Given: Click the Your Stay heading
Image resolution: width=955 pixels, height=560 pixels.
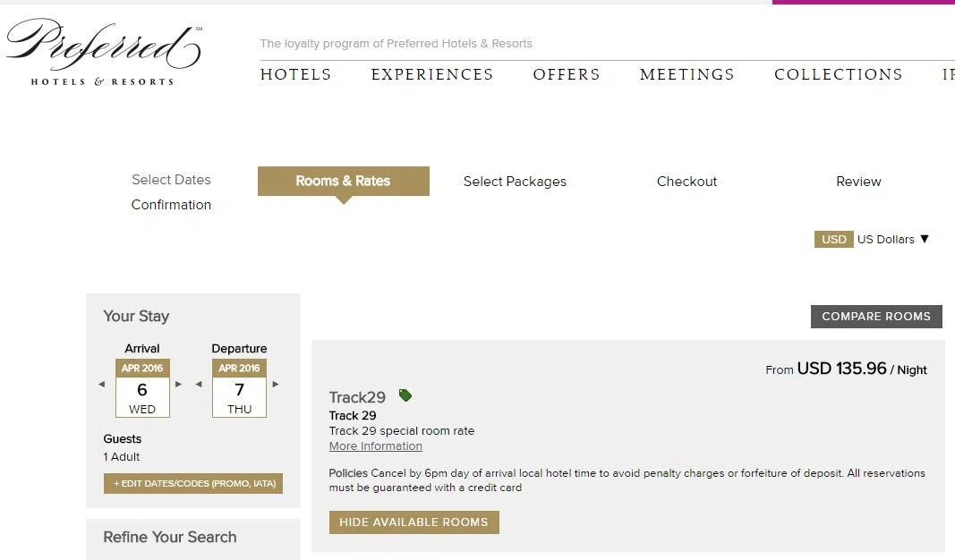Looking at the screenshot, I should pos(136,316).
